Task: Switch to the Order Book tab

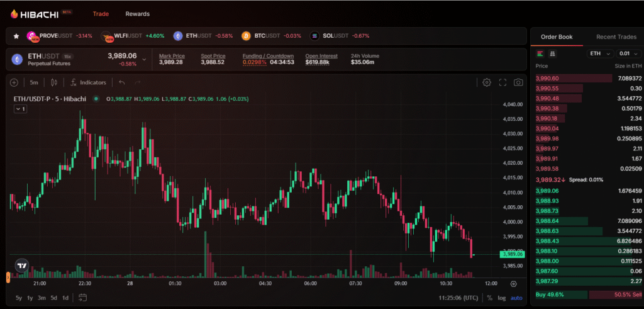Action: click(557, 37)
